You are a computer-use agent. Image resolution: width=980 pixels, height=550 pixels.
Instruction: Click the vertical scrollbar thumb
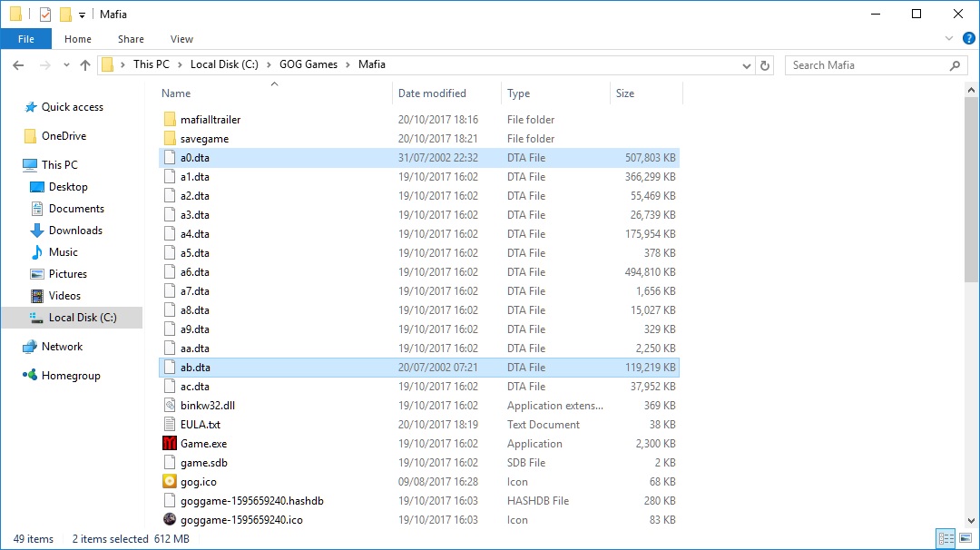[x=971, y=191]
